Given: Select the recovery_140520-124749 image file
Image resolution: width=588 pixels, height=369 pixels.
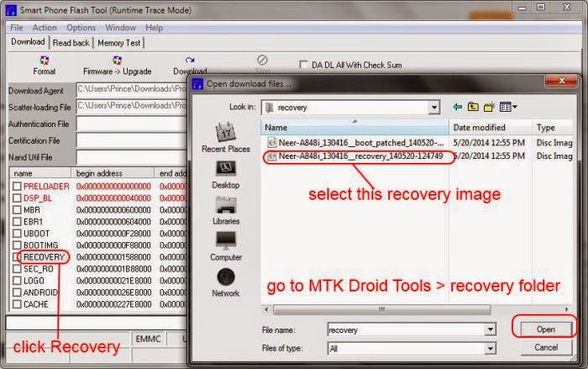Looking at the screenshot, I should point(355,156).
